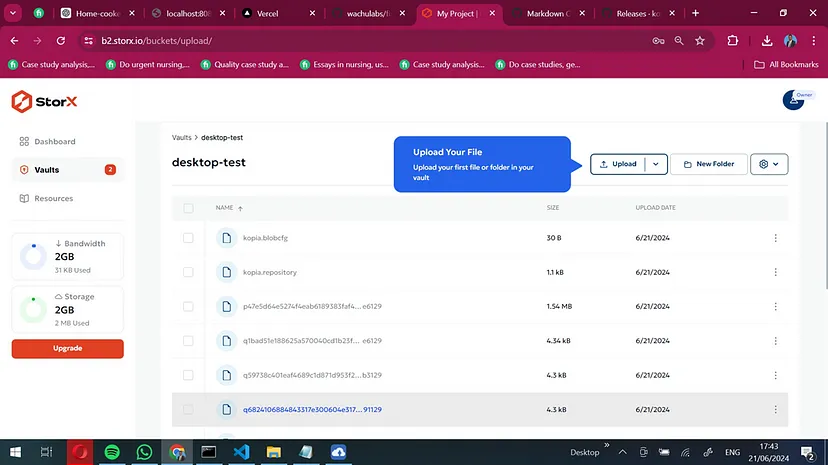This screenshot has height=465, width=828.
Task: Select checkbox for kopia.repository row
Action: coord(188,272)
